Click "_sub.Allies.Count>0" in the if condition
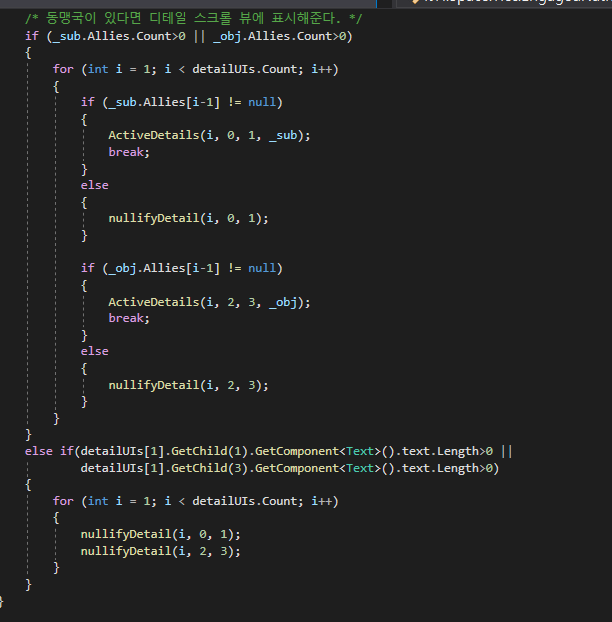This screenshot has width=612, height=622. 119,36
